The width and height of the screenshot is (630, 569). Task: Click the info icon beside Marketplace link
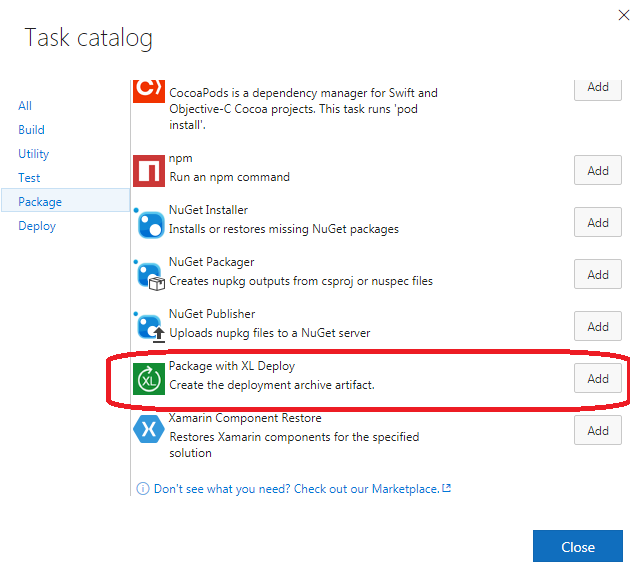click(x=143, y=489)
